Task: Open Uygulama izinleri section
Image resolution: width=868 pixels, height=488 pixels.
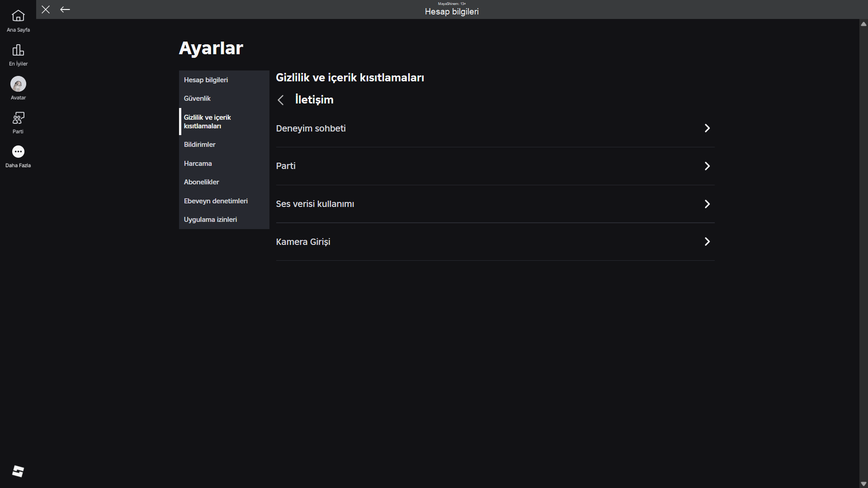Action: [210, 220]
